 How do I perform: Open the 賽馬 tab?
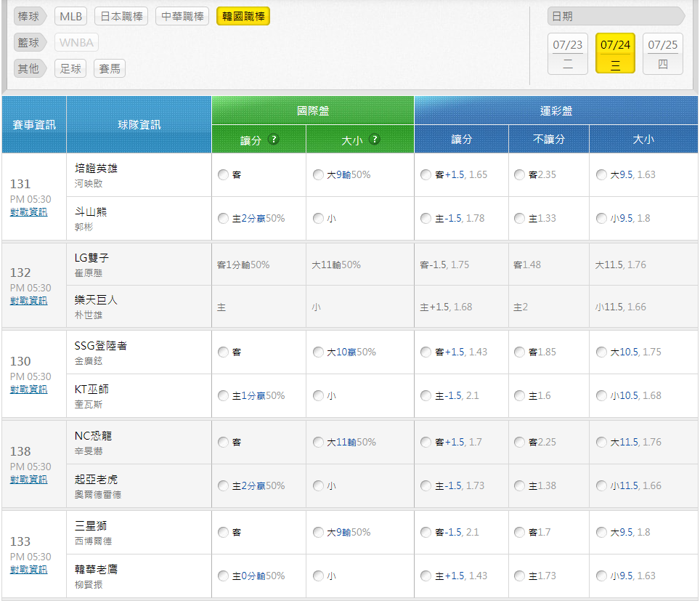tap(110, 68)
